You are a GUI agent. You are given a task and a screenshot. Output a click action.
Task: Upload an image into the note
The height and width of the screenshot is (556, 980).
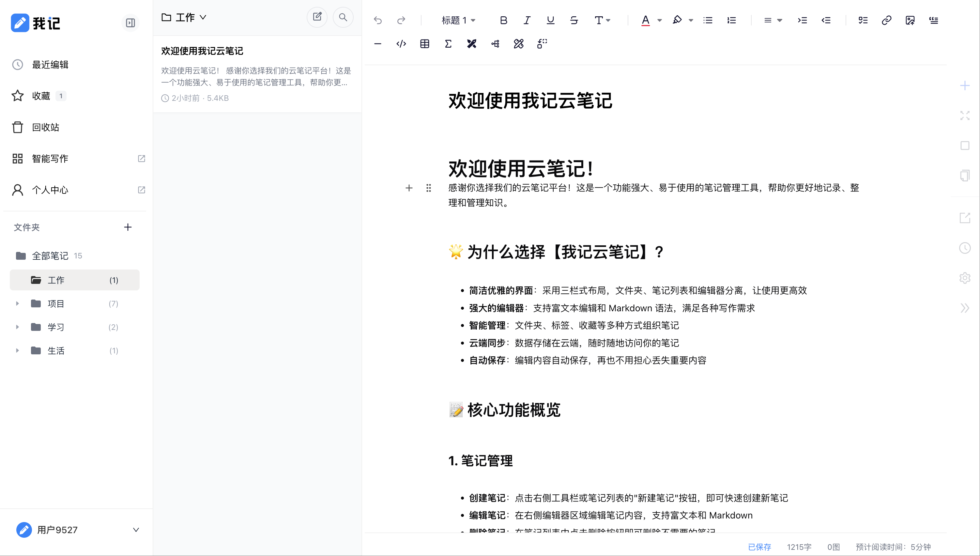click(x=910, y=20)
